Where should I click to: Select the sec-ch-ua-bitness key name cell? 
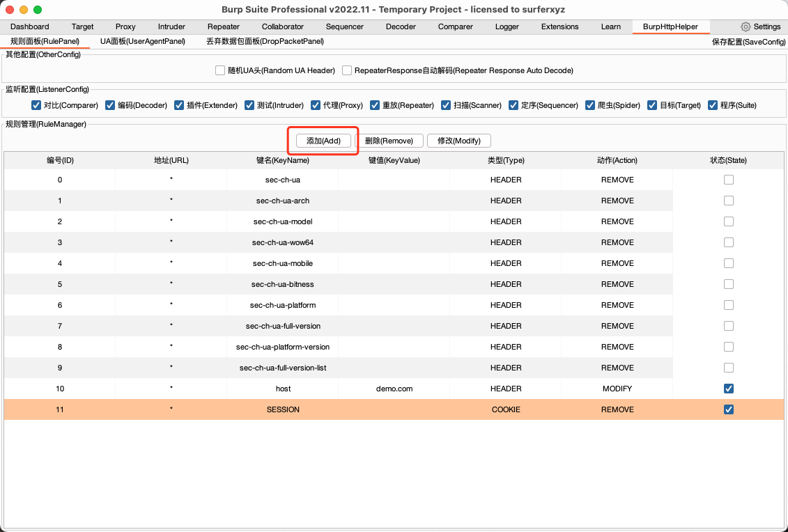283,284
